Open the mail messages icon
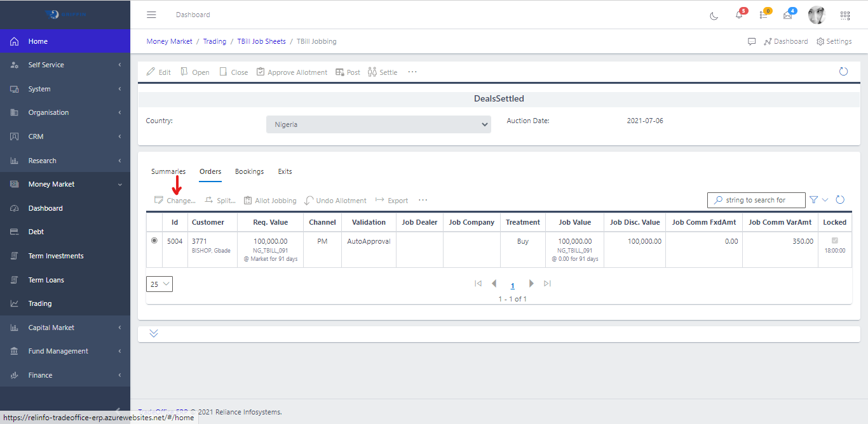The width and height of the screenshot is (868, 424). coord(788,15)
